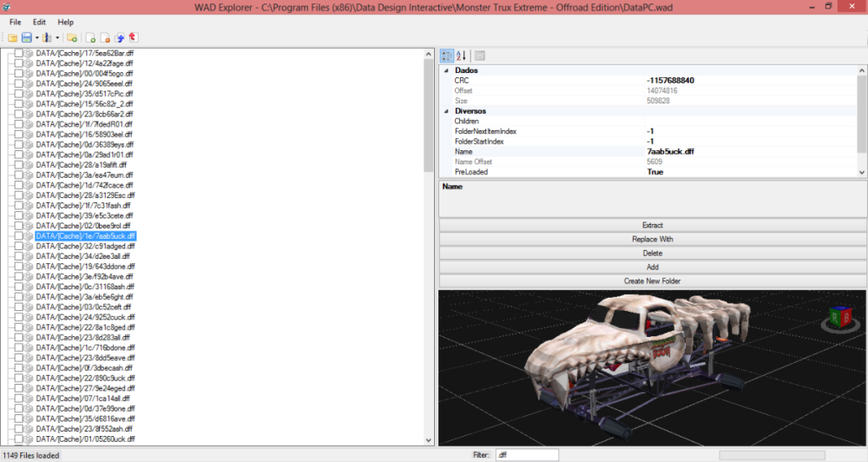This screenshot has height=462, width=868.
Task: Check the box for 1d/742fcace.dff
Action: [19, 185]
